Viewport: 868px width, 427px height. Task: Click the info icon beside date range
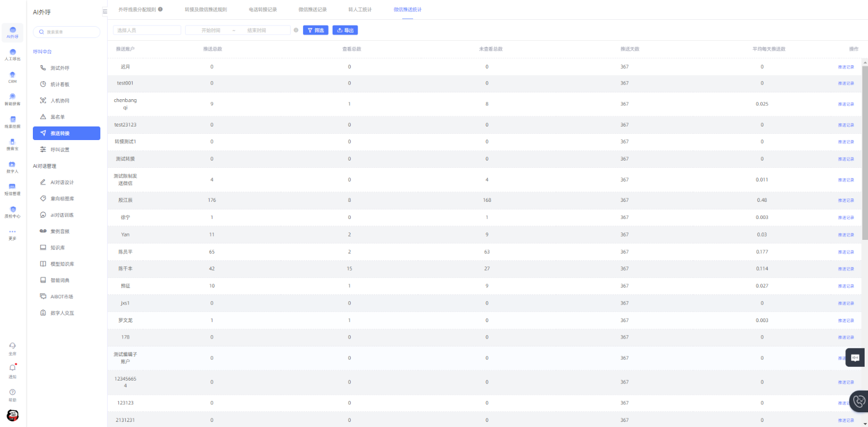point(296,30)
